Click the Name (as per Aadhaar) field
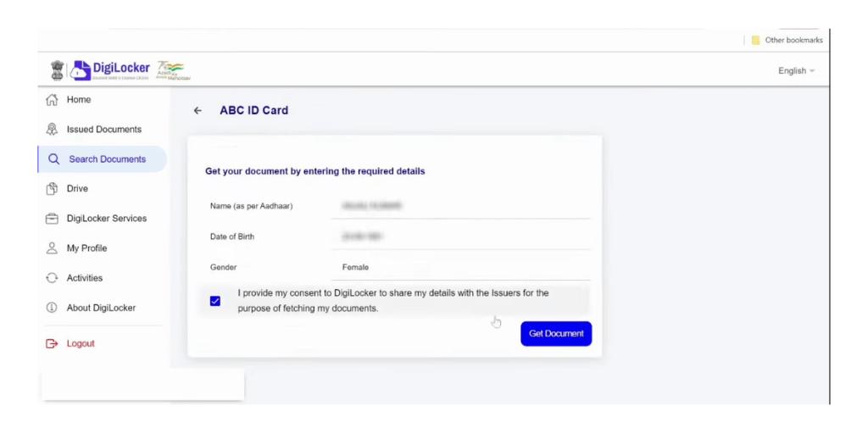This screenshot has width=868, height=428. tap(460, 206)
